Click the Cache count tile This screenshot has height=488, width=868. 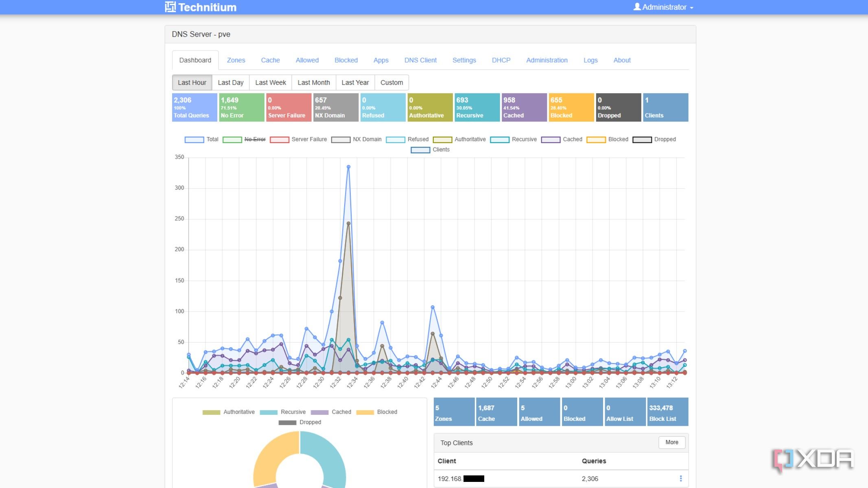pos(496,412)
